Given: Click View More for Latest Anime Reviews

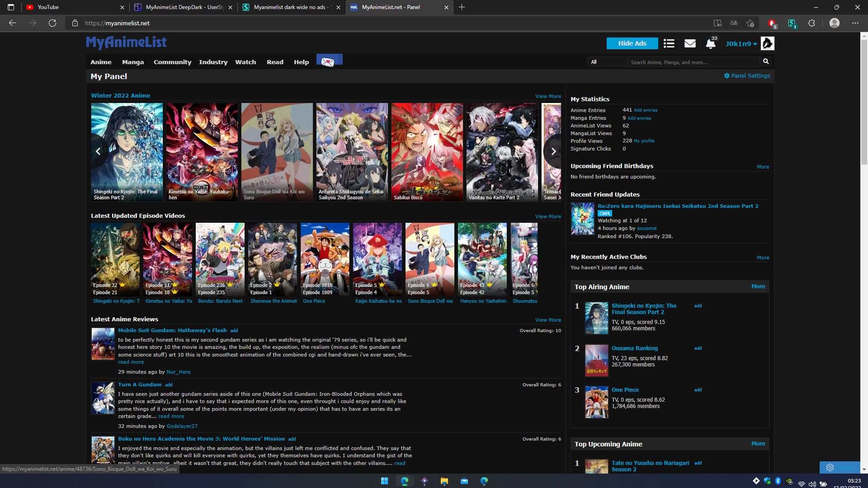Looking at the screenshot, I should tap(548, 320).
